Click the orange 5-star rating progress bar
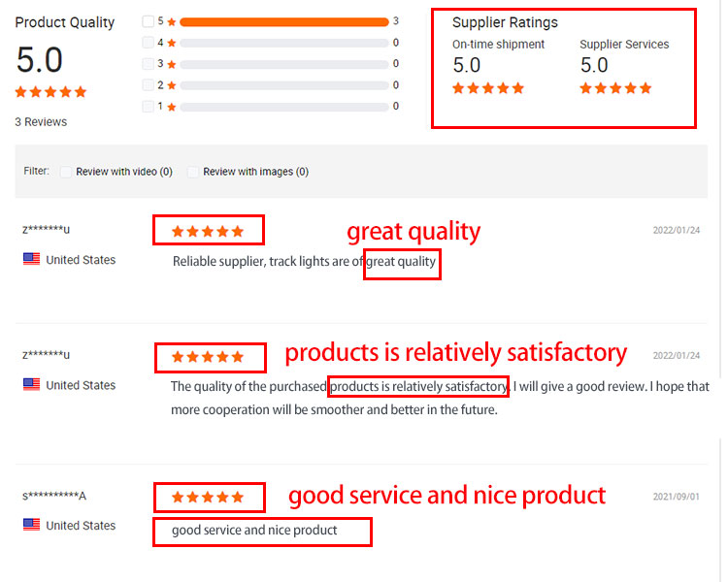 coord(283,21)
